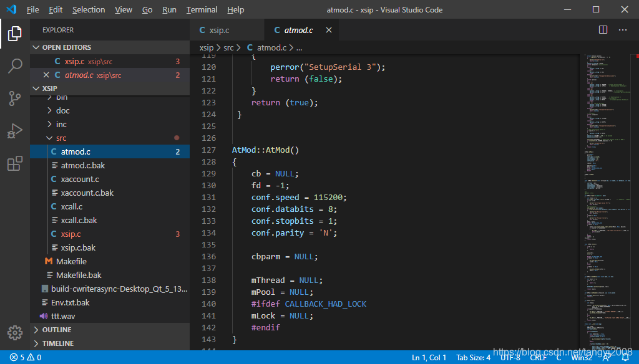Click the notification bell in status bar
639x364 pixels.
tap(625, 358)
